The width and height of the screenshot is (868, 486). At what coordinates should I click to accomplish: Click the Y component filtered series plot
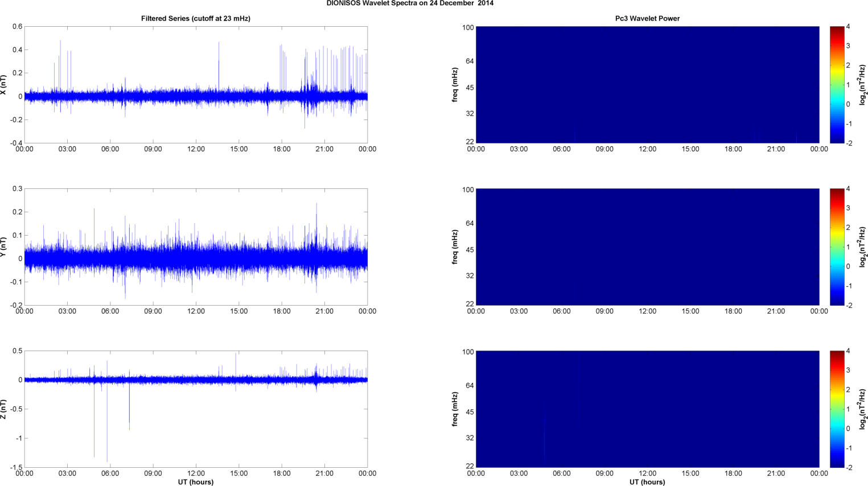(196, 247)
